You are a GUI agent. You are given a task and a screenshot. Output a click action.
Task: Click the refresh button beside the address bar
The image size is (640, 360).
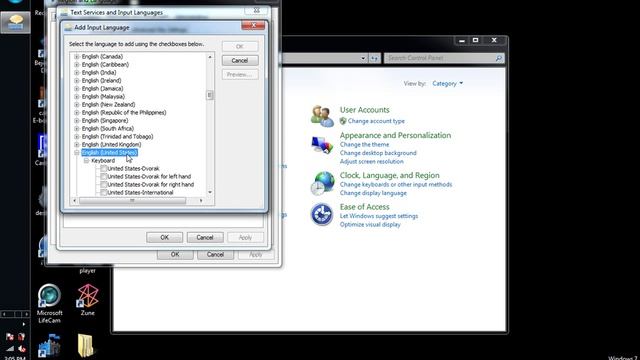tap(374, 58)
